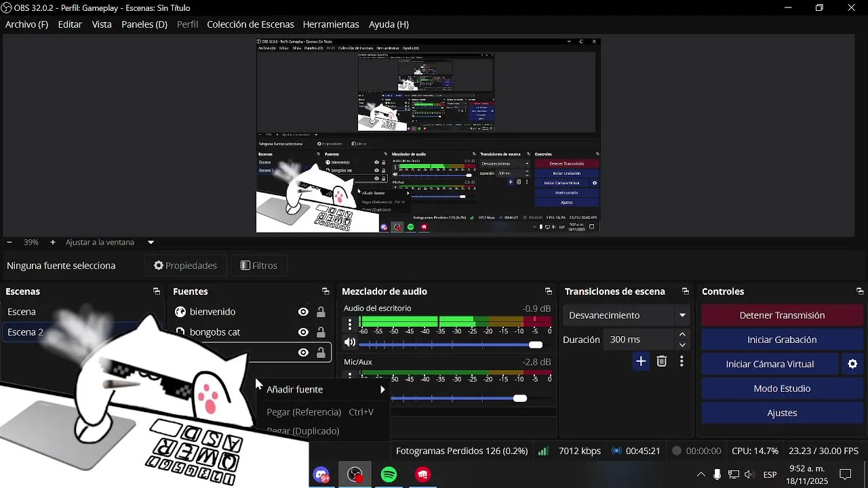Click Audio del escritorio volume slider handle
This screenshot has width=868, height=488.
(x=536, y=345)
